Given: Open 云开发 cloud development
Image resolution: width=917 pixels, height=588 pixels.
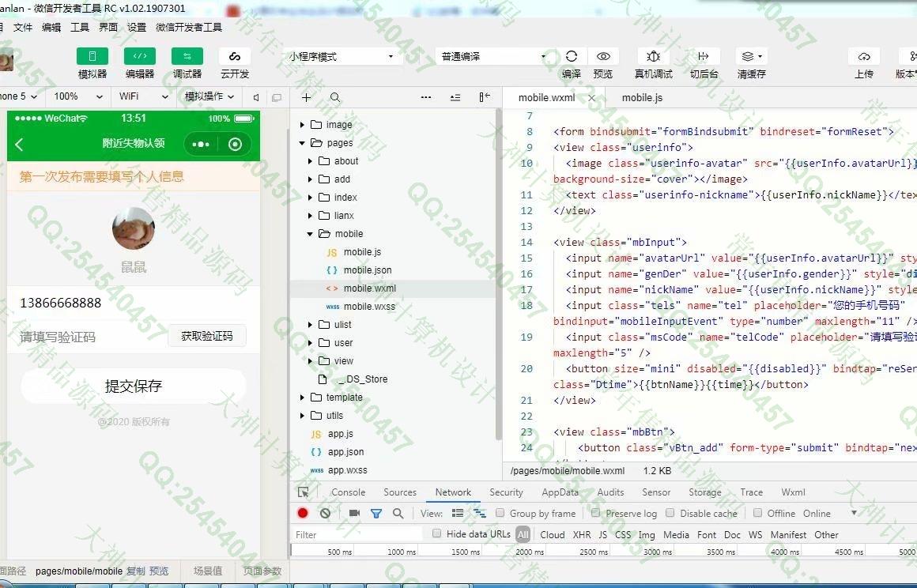Looking at the screenshot, I should 235,56.
